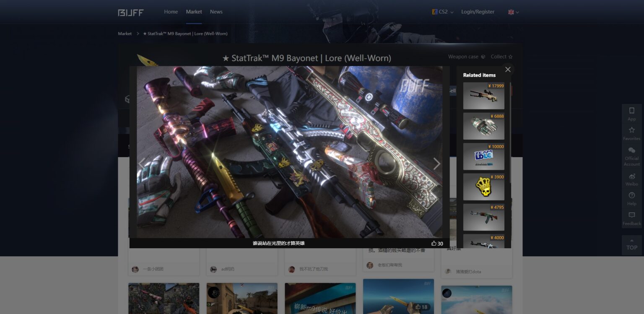Click the Login/Register link
The height and width of the screenshot is (314, 644).
click(x=478, y=12)
